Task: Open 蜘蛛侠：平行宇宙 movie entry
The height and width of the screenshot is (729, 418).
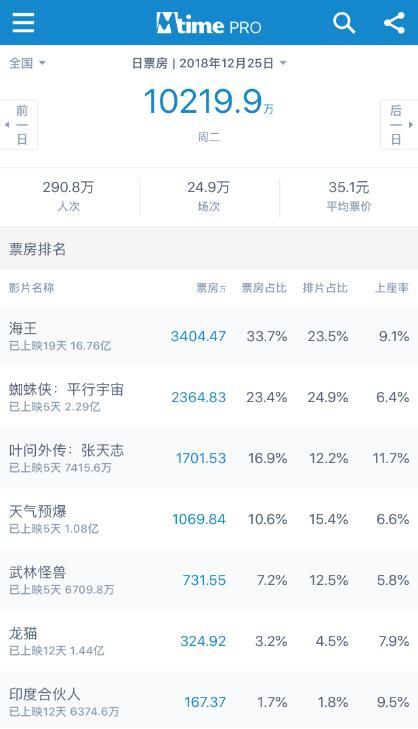Action: pos(209,397)
